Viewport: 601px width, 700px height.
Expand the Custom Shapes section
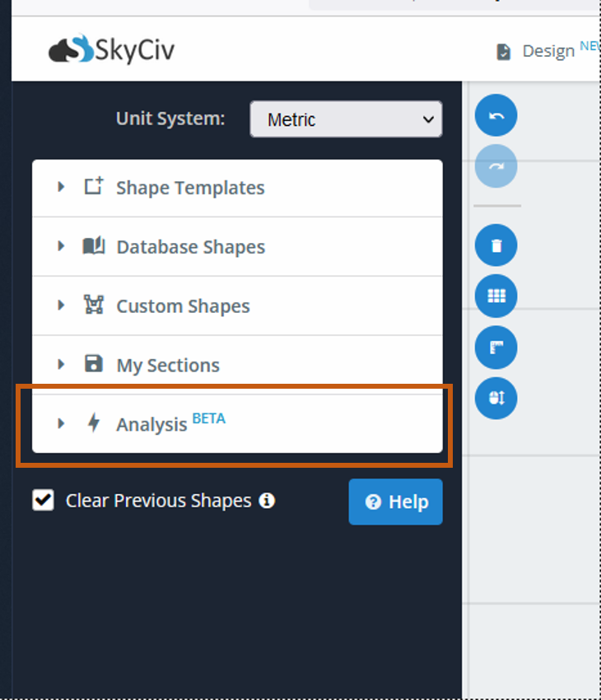(237, 306)
